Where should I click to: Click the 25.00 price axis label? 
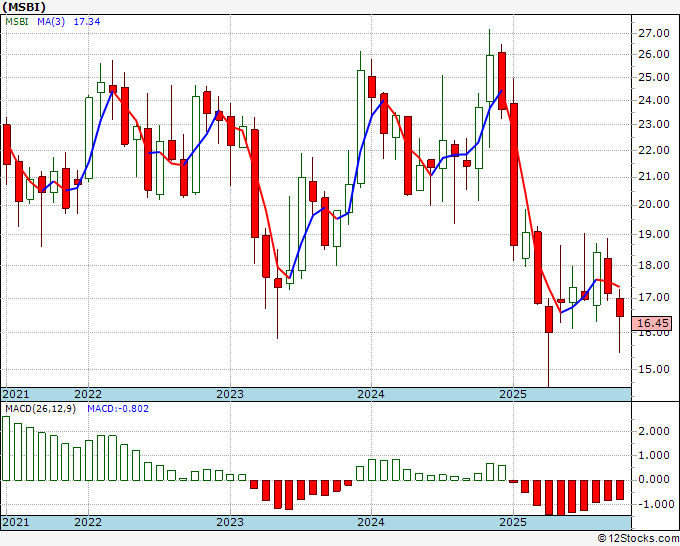654,77
